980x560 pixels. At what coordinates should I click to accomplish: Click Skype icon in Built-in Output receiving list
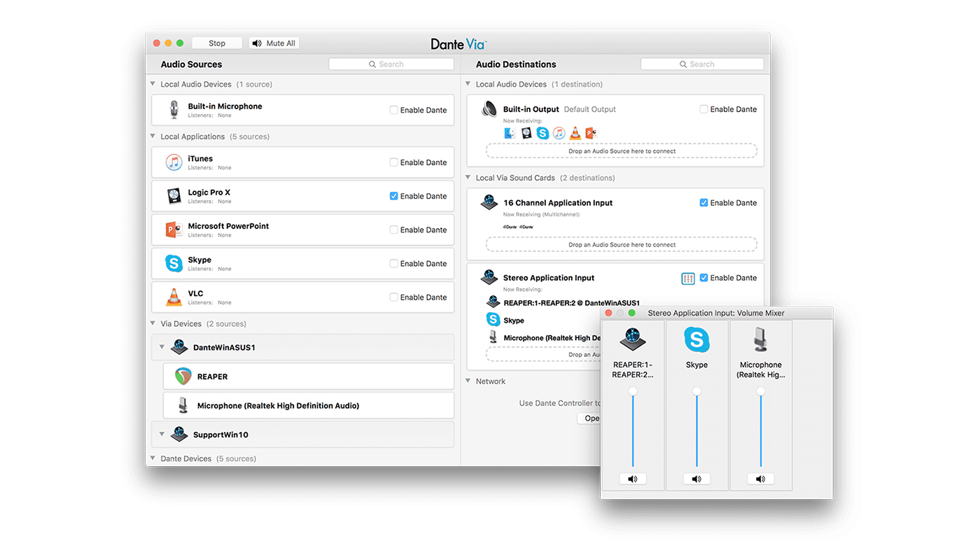(x=542, y=133)
